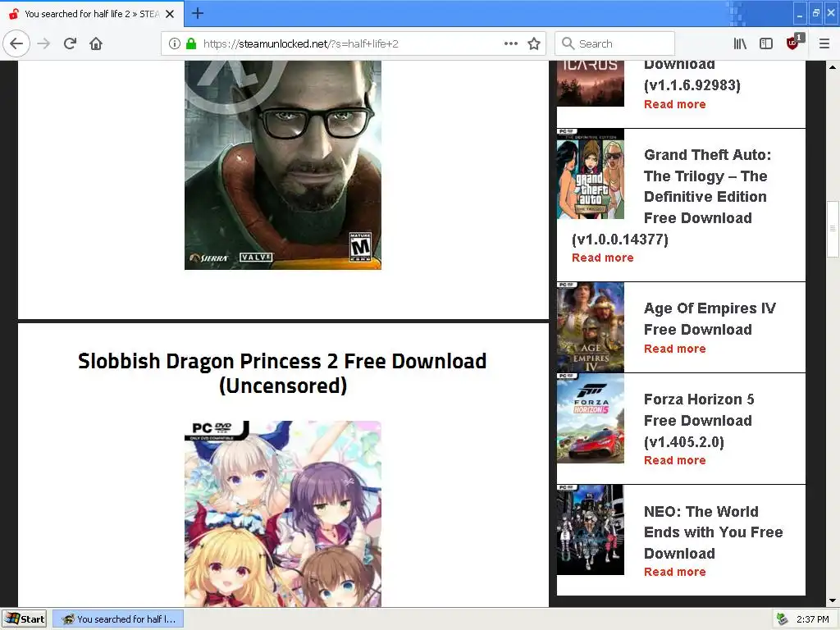The image size is (840, 630).
Task: Open Grand Theft Auto: The Trilogy title link
Action: 672,197
